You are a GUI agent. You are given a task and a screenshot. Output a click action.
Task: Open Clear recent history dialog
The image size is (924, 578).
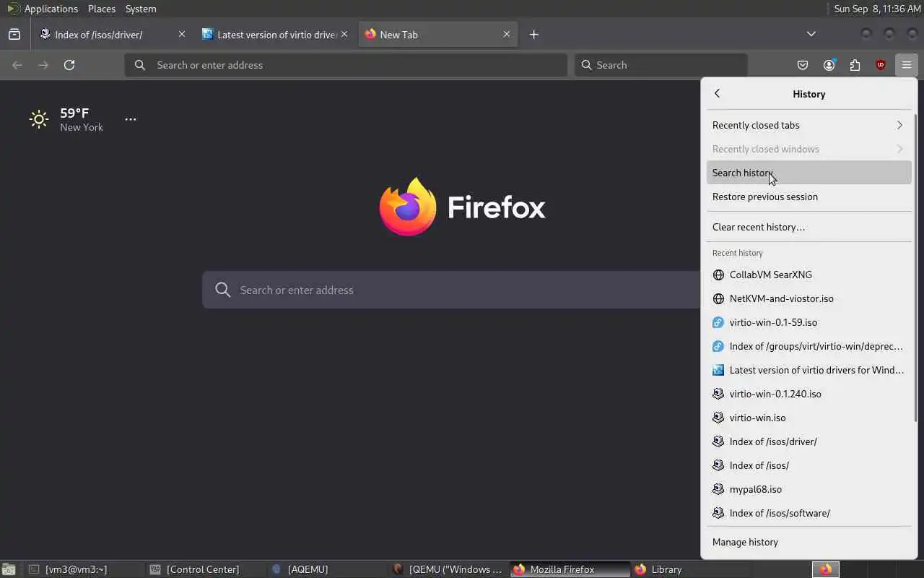click(x=808, y=227)
